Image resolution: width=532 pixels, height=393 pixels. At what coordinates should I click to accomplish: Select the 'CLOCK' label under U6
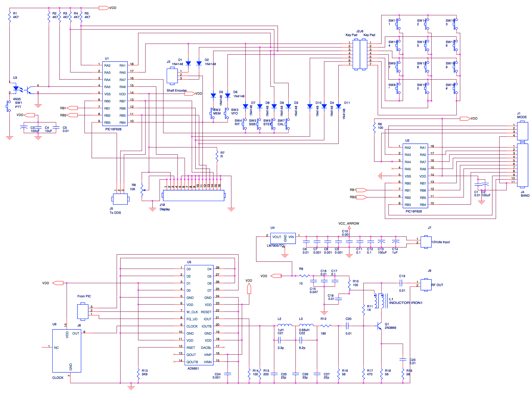58,378
